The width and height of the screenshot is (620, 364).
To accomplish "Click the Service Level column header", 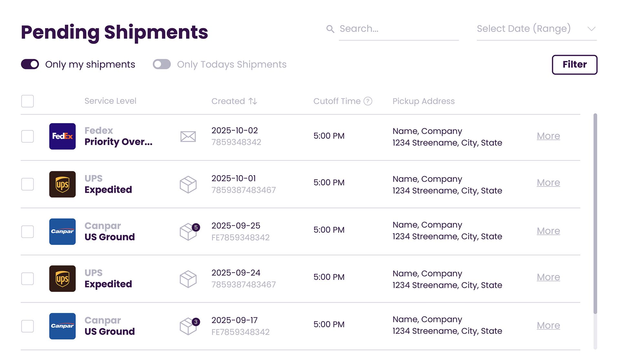I will click(110, 101).
